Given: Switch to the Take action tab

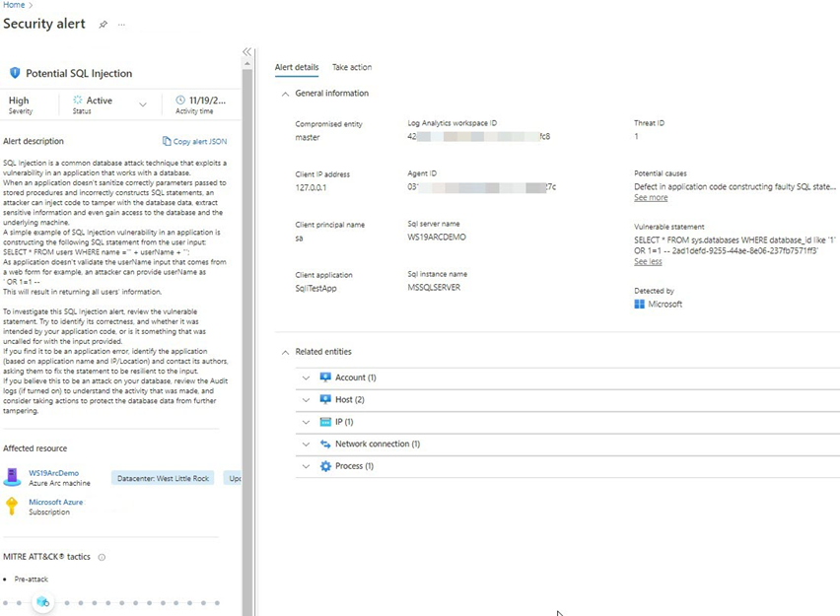Looking at the screenshot, I should [352, 67].
